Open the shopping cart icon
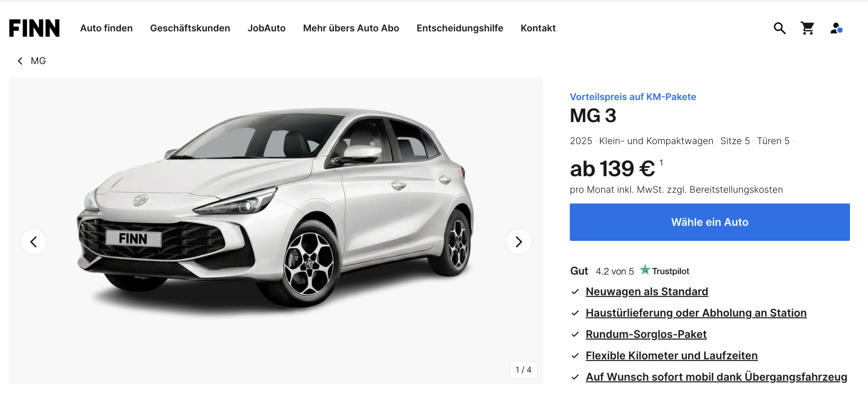868x407 pixels. [808, 28]
